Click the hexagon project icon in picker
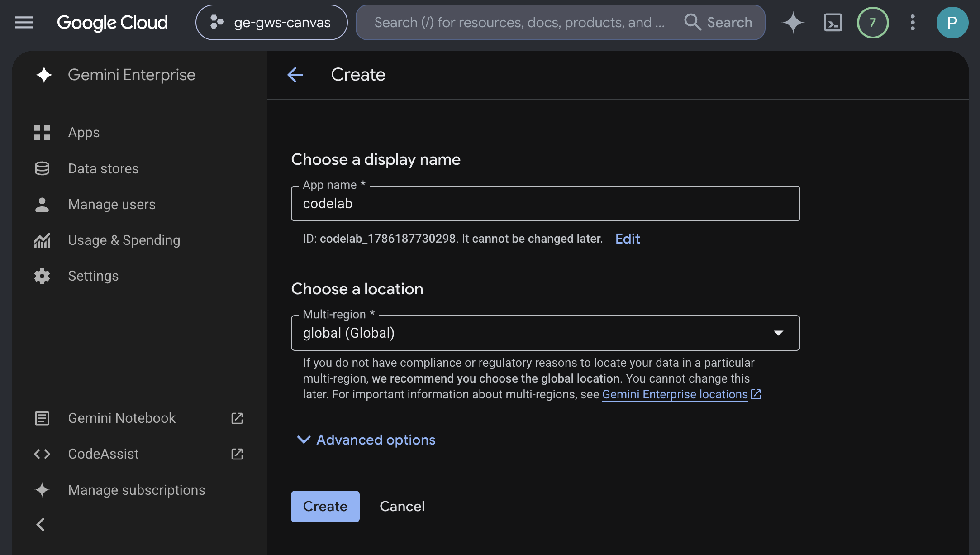The width and height of the screenshot is (980, 555). pos(217,22)
